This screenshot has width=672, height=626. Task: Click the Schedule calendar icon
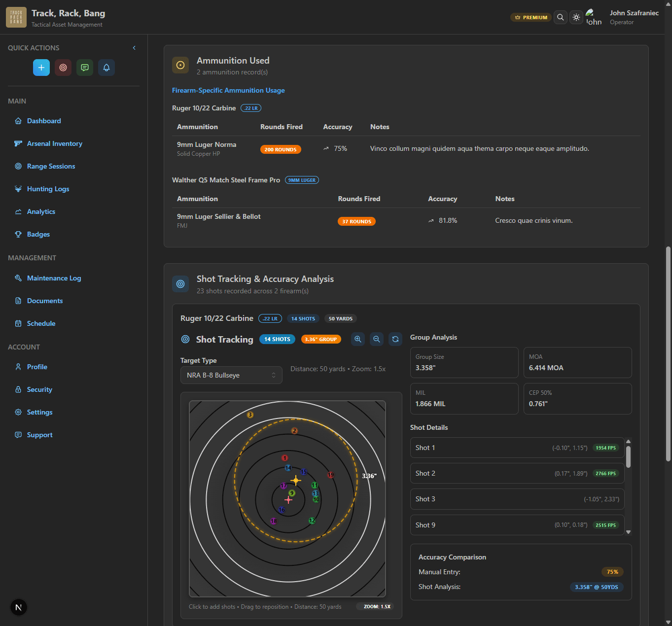pyautogui.click(x=18, y=323)
